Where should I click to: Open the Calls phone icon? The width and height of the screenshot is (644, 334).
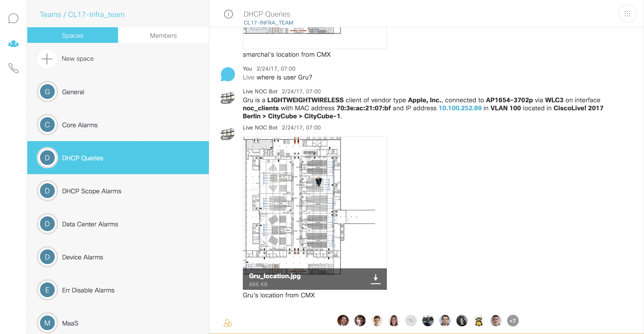tap(13, 68)
